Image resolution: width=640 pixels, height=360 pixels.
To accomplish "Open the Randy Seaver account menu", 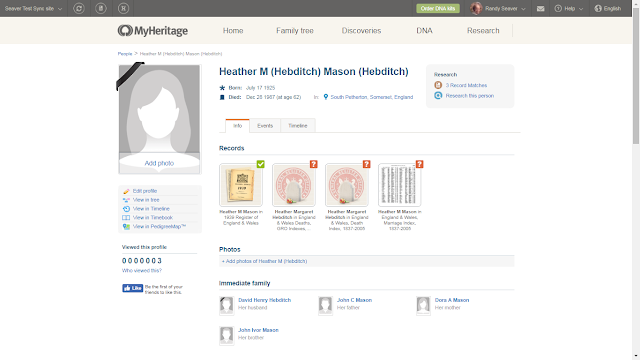I will 498,9.
